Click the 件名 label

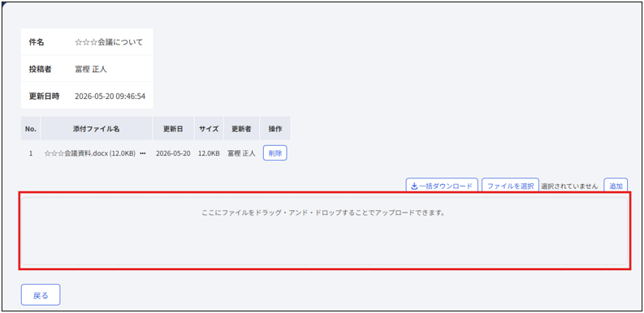coord(37,42)
